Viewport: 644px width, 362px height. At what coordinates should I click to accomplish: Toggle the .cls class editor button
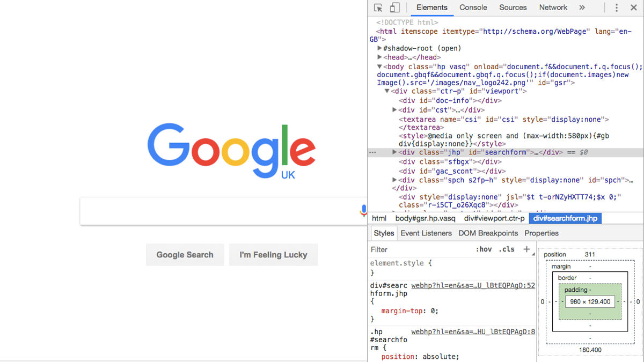[507, 249]
